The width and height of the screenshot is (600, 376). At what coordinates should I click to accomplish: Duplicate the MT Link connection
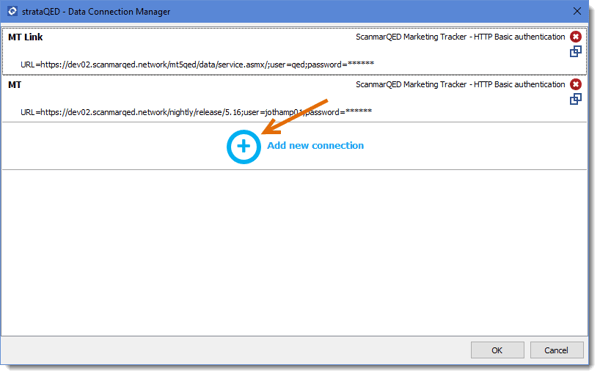tap(576, 52)
